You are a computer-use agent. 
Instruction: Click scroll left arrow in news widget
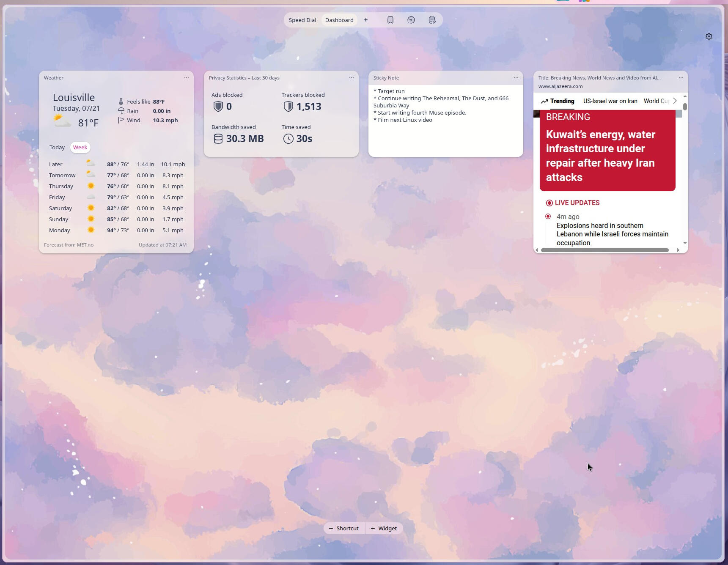pos(537,250)
